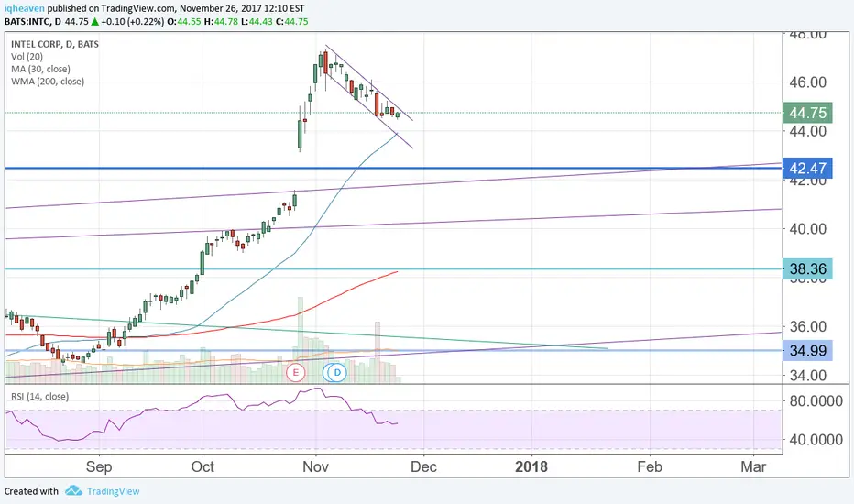Click the earnings E marker icon

pyautogui.click(x=296, y=373)
